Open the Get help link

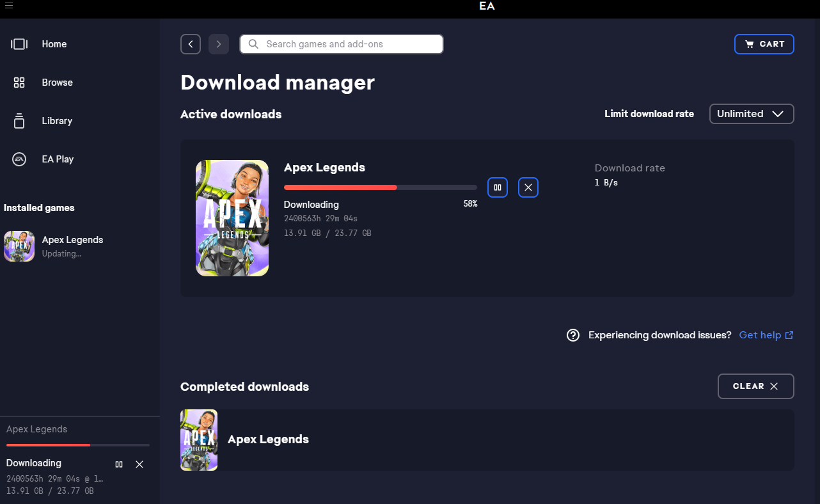[766, 335]
